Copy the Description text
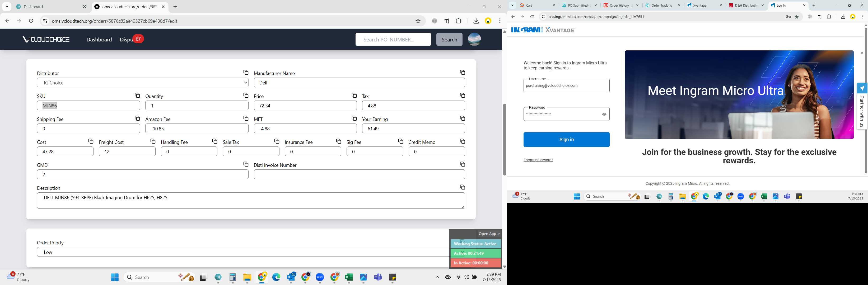Screen dimensions: 868x285 (x=462, y=187)
